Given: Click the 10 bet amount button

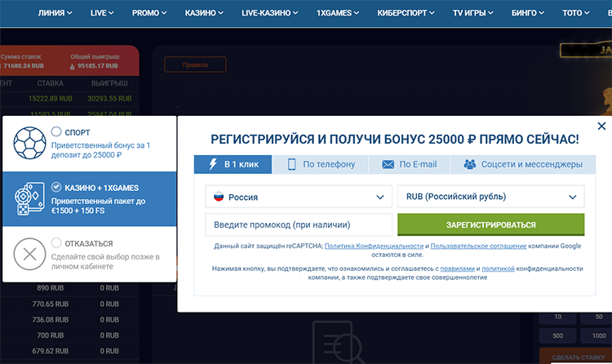Looking at the screenshot, I should [x=557, y=317].
